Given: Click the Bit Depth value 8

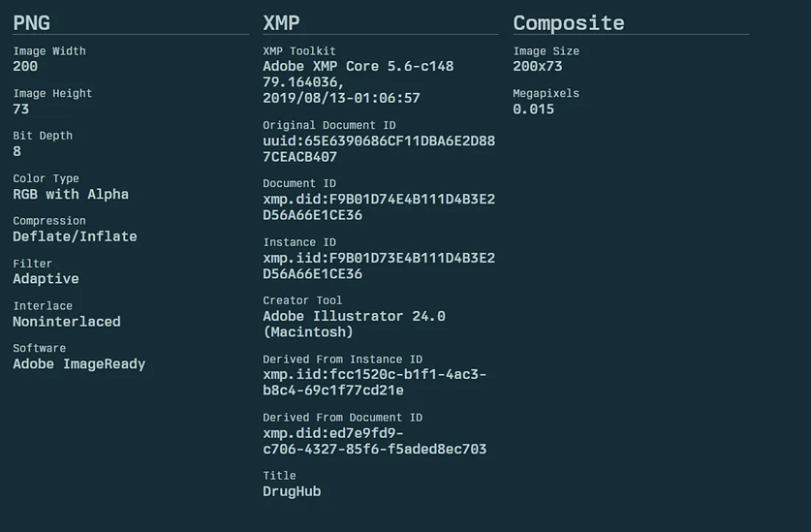Looking at the screenshot, I should tap(17, 151).
